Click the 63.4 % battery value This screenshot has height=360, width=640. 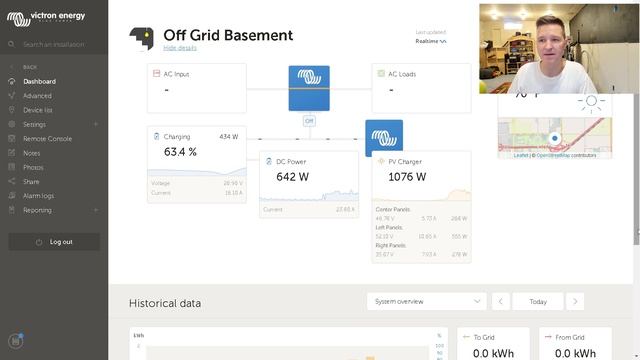[180, 152]
